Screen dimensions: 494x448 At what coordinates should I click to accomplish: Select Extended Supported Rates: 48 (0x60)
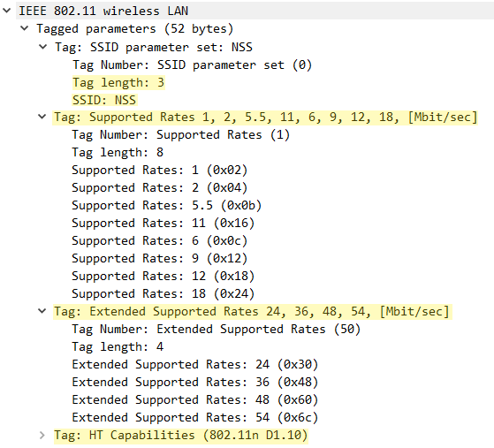coord(195,399)
